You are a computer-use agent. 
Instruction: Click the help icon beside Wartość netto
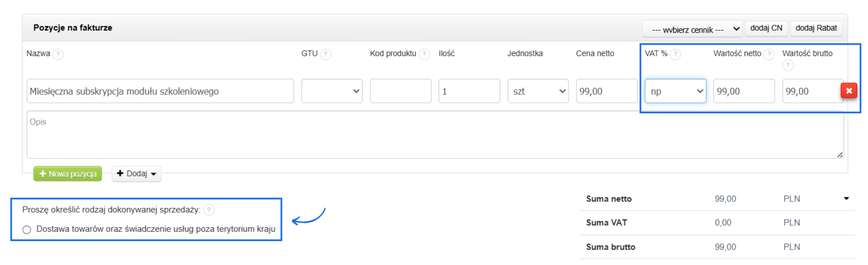pyautogui.click(x=769, y=54)
